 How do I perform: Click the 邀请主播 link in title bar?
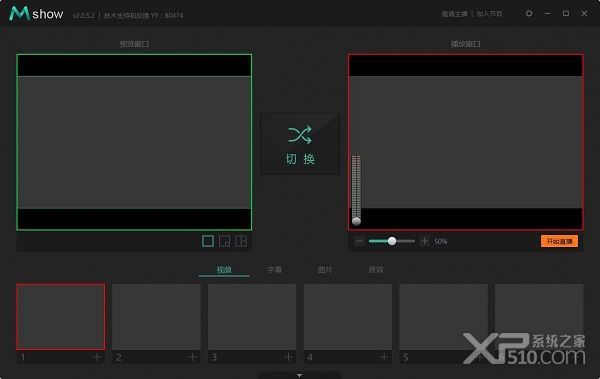[x=454, y=14]
